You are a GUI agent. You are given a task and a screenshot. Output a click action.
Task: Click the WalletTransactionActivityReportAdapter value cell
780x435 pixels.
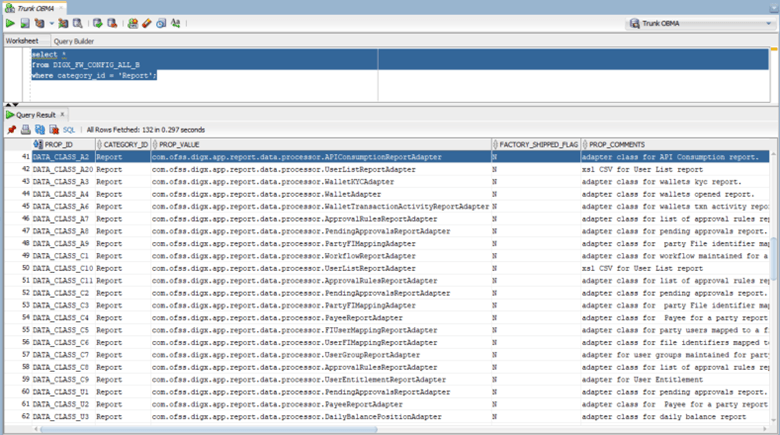321,207
